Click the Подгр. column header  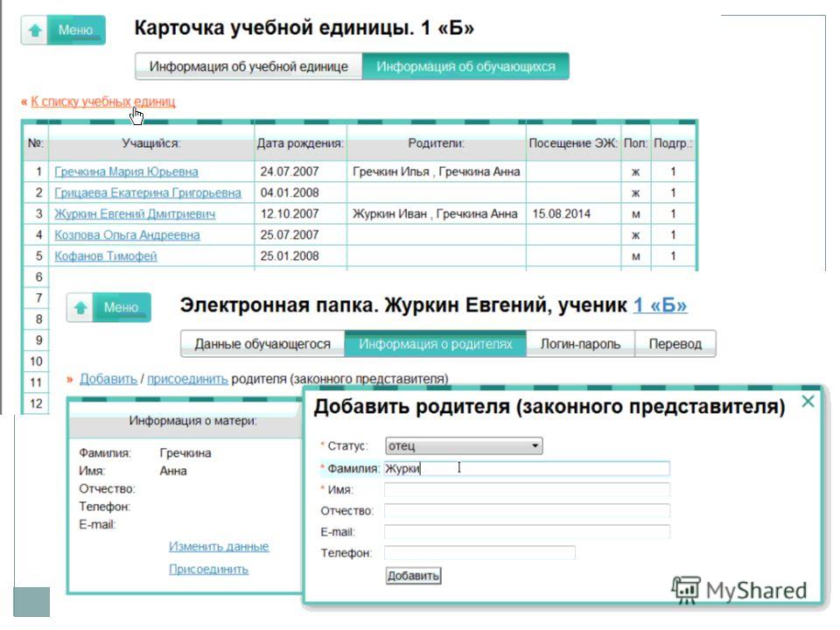[674, 143]
